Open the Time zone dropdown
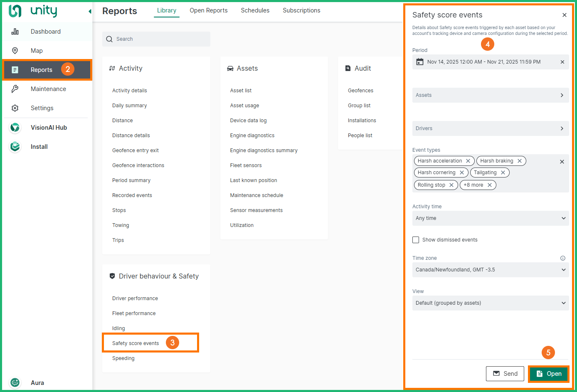Screen dimensions: 577x392 click(x=490, y=270)
